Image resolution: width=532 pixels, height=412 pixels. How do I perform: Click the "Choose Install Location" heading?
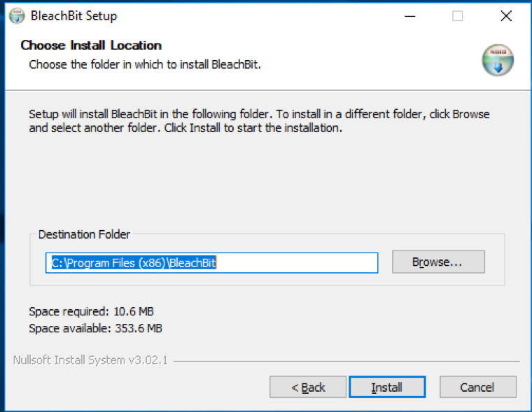tap(91, 45)
